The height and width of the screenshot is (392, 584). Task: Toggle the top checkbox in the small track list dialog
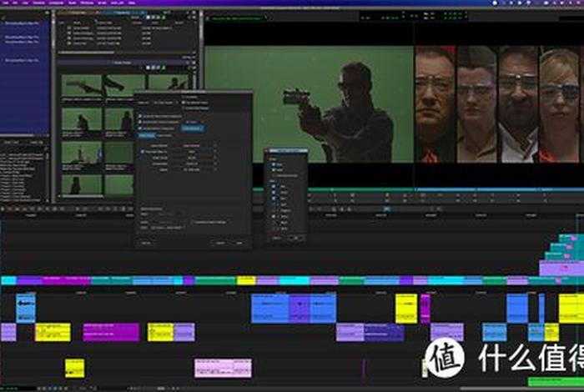[x=273, y=164]
